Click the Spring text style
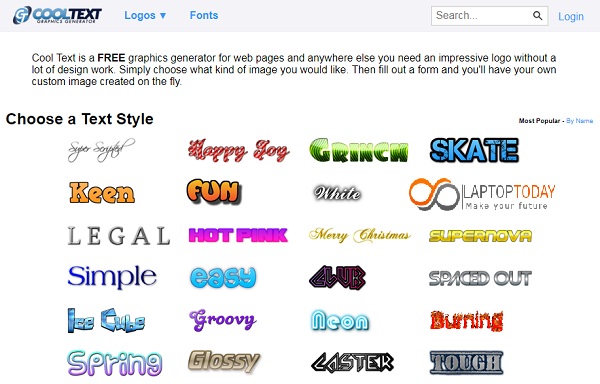 pyautogui.click(x=115, y=363)
